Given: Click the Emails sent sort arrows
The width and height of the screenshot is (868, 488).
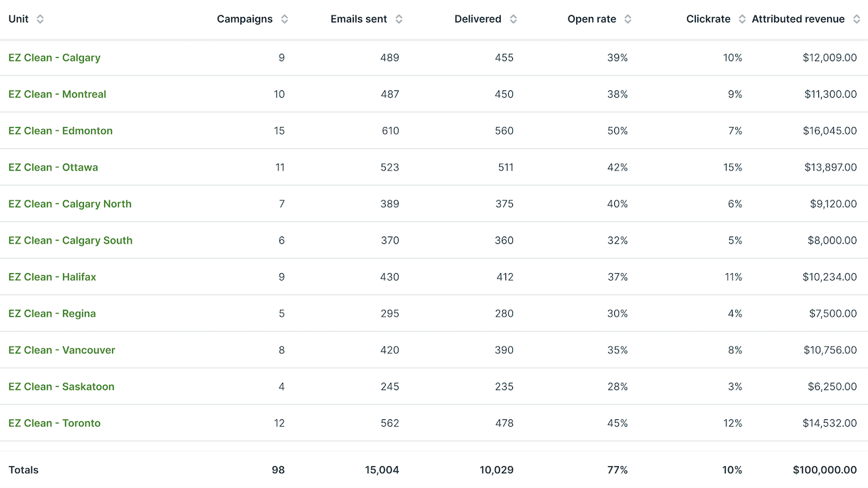Looking at the screenshot, I should pyautogui.click(x=399, y=19).
